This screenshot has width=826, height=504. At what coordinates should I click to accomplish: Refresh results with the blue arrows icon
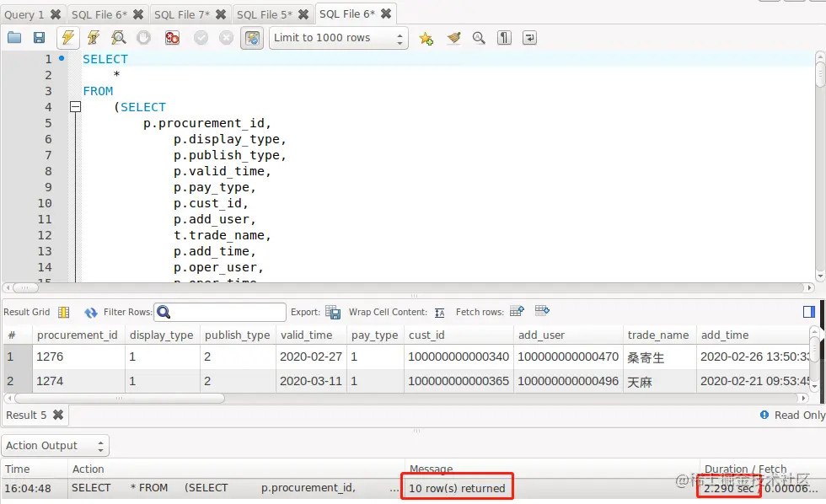pyautogui.click(x=91, y=313)
